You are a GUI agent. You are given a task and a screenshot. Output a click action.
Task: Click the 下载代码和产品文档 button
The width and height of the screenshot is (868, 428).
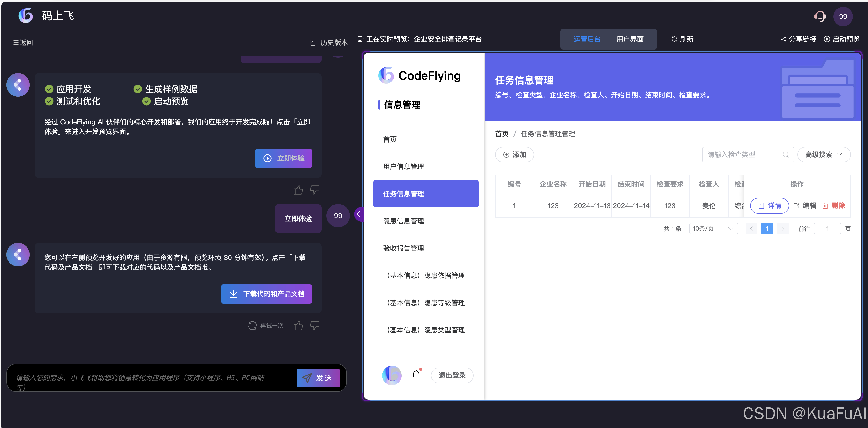266,294
